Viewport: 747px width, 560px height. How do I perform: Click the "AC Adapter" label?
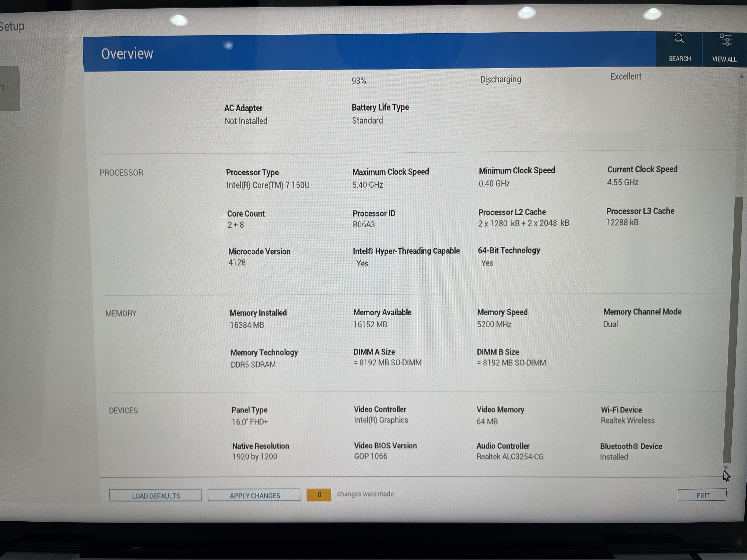click(x=243, y=108)
